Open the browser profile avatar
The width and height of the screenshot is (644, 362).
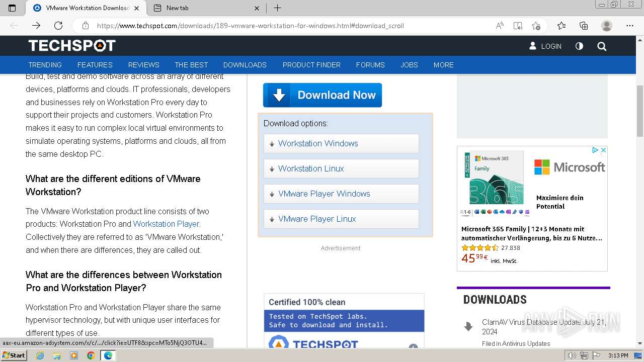tap(607, 26)
